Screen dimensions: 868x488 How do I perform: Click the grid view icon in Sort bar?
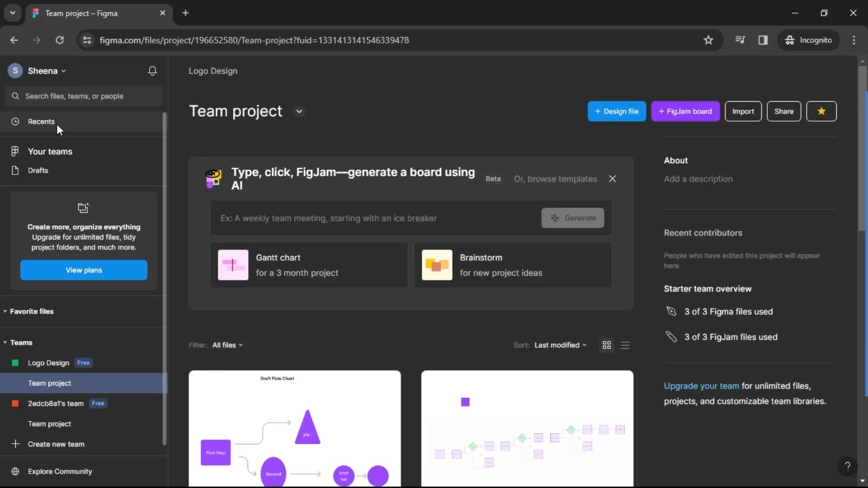[x=607, y=344]
